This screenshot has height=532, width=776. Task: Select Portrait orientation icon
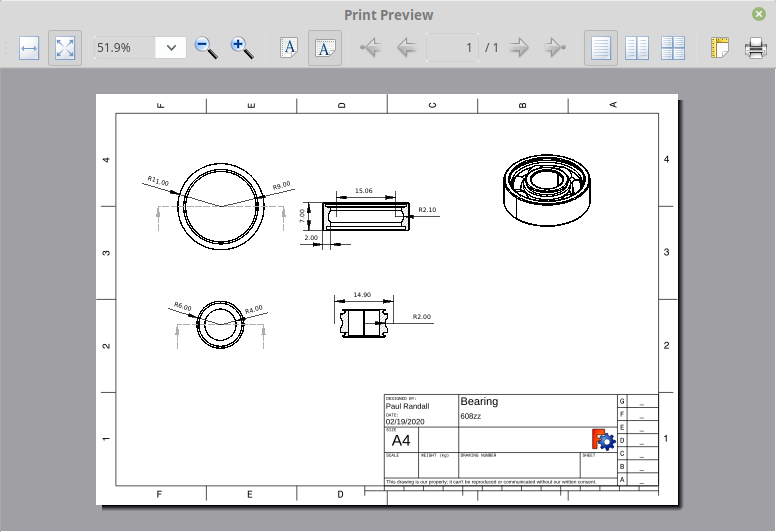coord(289,48)
